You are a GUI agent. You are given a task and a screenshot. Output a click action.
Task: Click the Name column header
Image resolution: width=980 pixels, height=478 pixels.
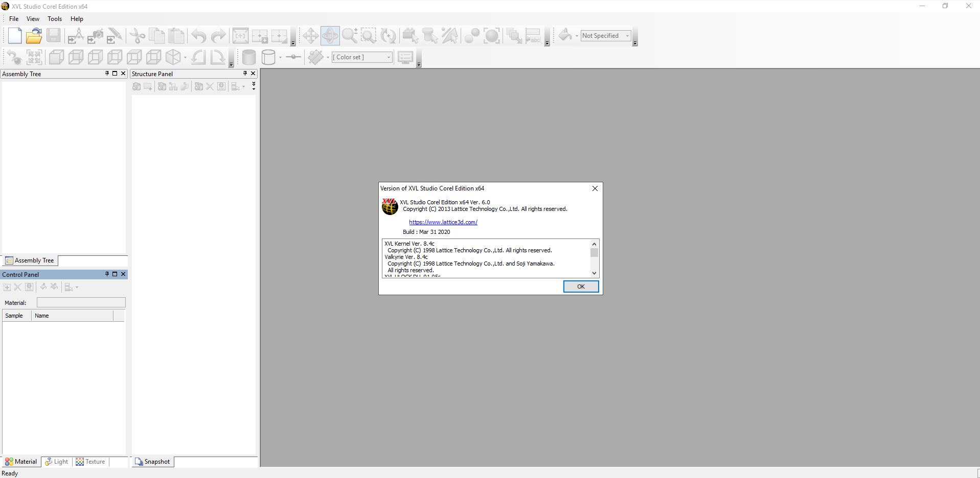[x=72, y=316]
